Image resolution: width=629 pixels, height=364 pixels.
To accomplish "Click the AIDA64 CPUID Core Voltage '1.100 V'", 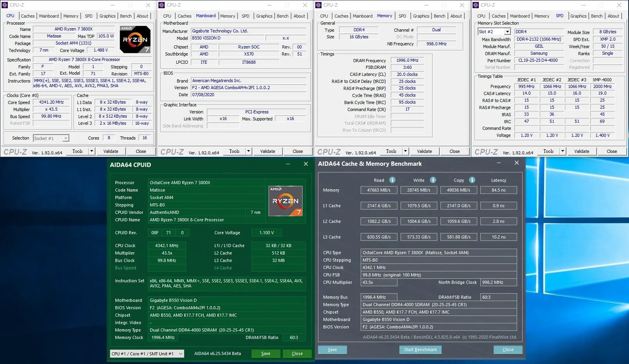I will point(267,233).
